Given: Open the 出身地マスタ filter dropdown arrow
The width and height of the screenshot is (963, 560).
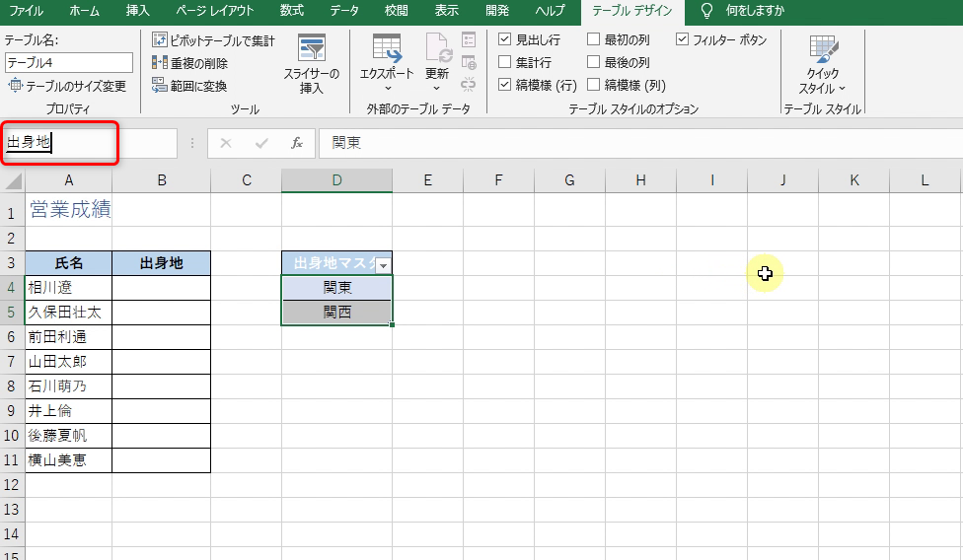Looking at the screenshot, I should (382, 264).
